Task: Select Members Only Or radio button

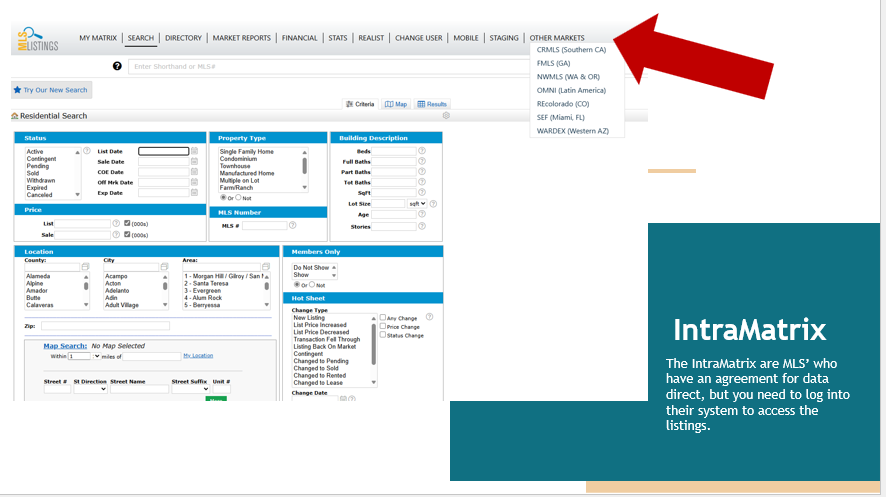Action: (297, 285)
